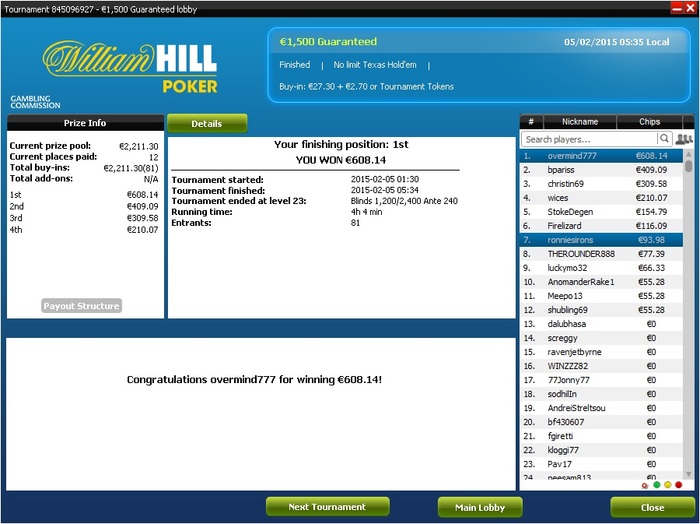Screen dimensions: 700x524
Task: Open the player group icon beside search
Action: [x=684, y=139]
